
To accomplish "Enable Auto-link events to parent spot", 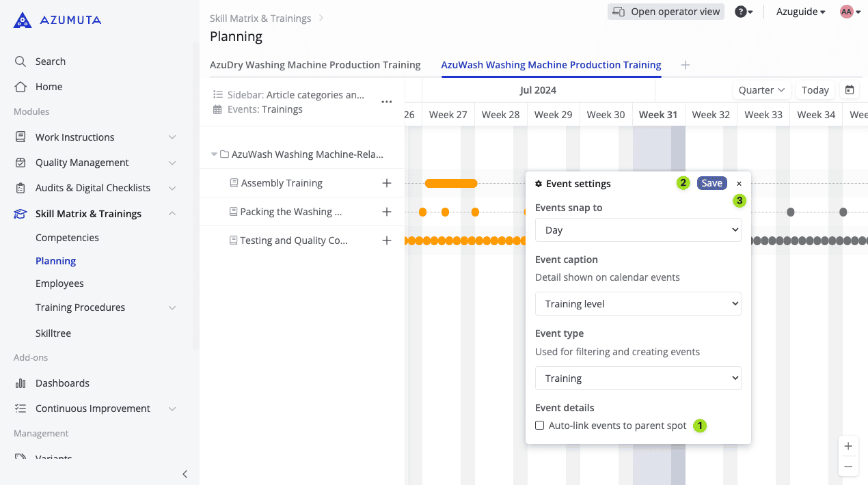I will (x=540, y=426).
